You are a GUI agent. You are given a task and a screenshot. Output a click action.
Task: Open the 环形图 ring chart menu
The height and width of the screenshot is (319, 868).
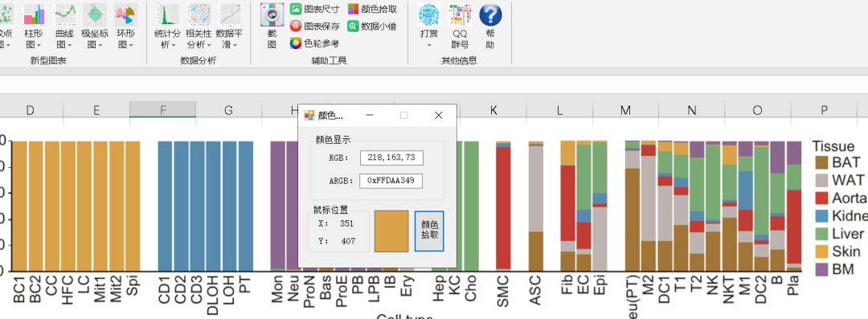tap(125, 26)
